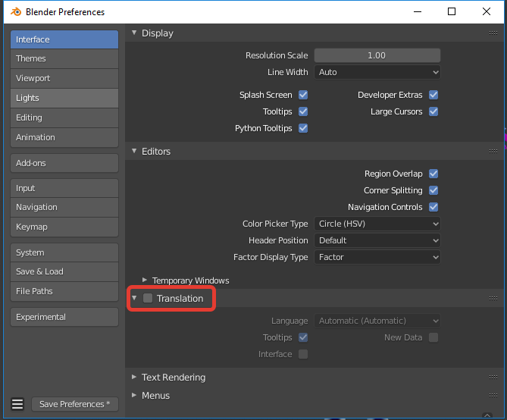Image resolution: width=507 pixels, height=420 pixels.
Task: Open Header Position dropdown
Action: (377, 240)
